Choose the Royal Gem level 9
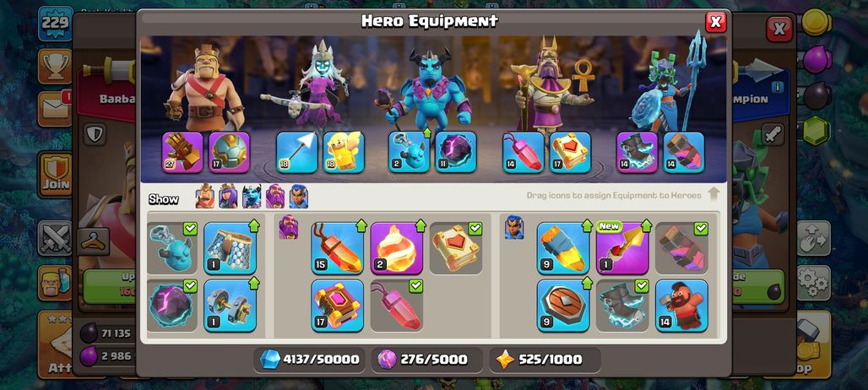 pos(563,248)
